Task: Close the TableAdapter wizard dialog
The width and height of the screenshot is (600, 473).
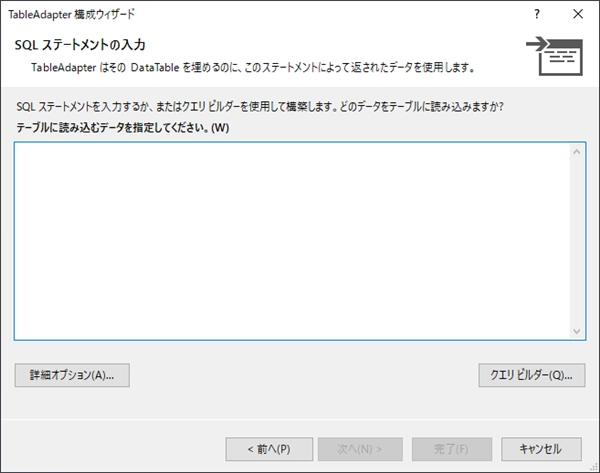Action: click(x=578, y=14)
